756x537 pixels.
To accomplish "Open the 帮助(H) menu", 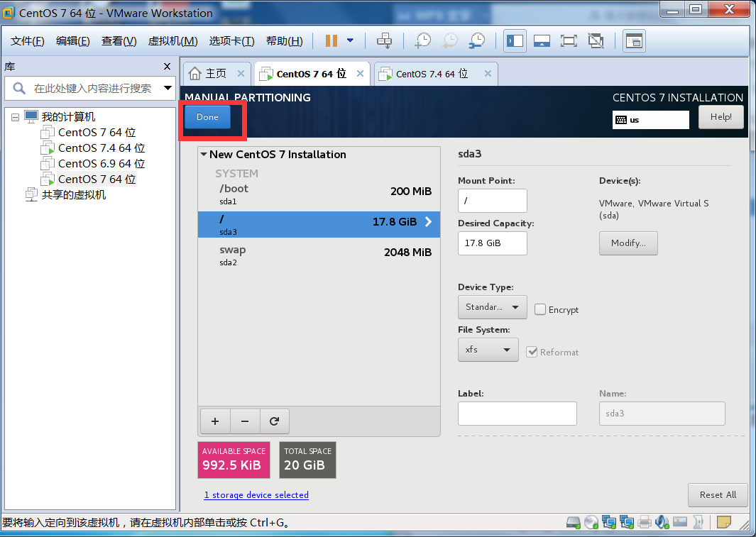I will (285, 41).
